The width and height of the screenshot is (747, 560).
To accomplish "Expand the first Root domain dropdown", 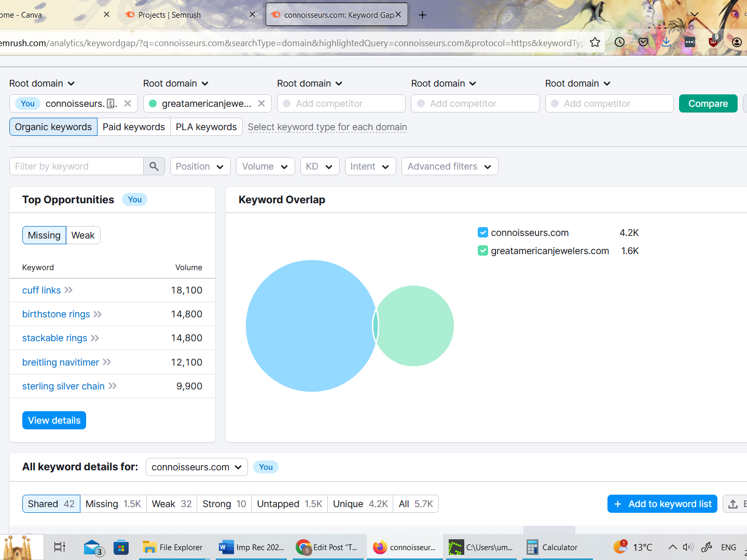I will click(x=42, y=83).
